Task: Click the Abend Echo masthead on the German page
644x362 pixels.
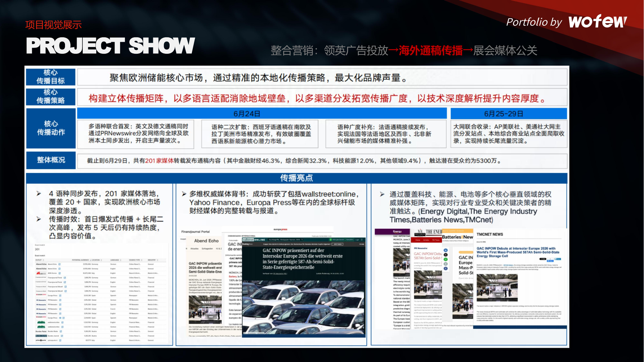Action: 206,241
